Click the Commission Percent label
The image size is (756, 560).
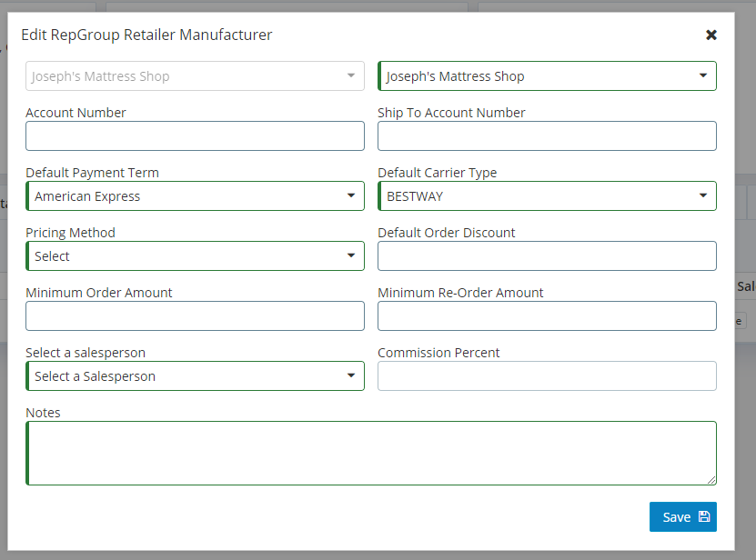point(438,353)
